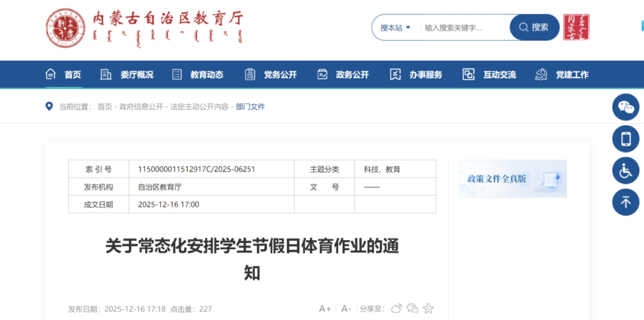This screenshot has width=644, height=320.
Task: Share article to Weibo icon
Action: [397, 309]
